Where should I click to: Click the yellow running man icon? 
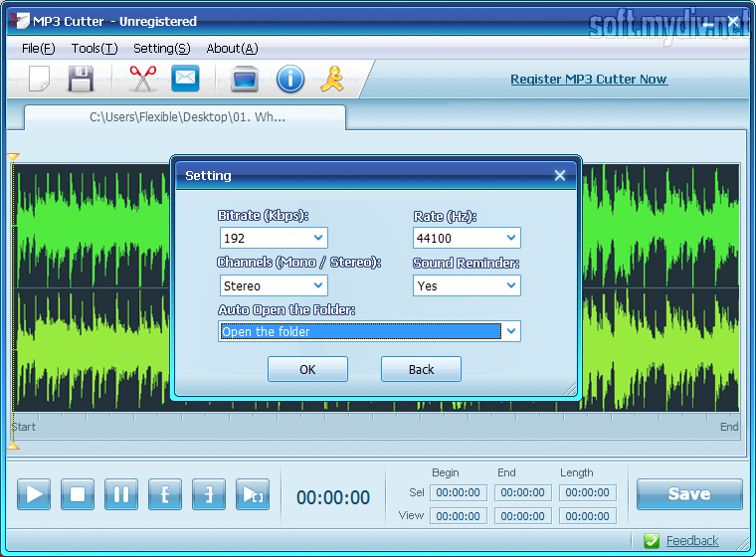point(332,80)
